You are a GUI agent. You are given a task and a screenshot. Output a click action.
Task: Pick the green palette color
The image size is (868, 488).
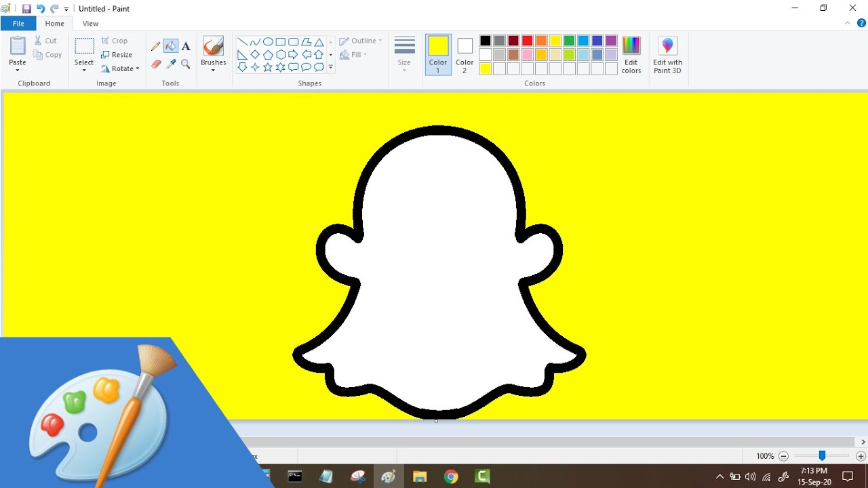(x=570, y=41)
